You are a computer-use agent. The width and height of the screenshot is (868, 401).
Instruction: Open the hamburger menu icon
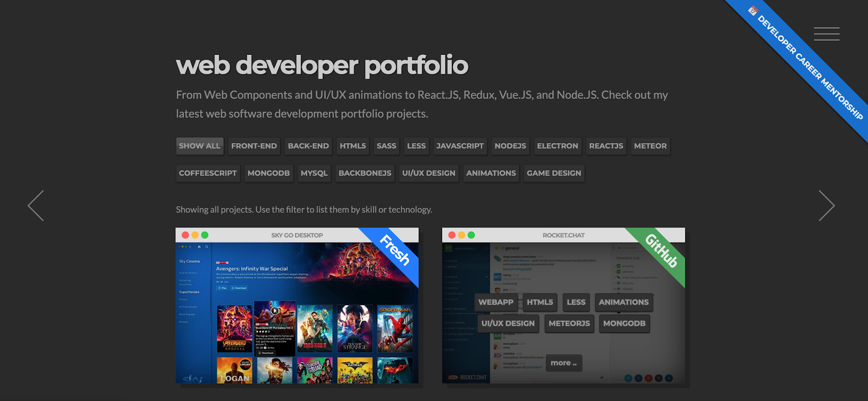point(826,34)
